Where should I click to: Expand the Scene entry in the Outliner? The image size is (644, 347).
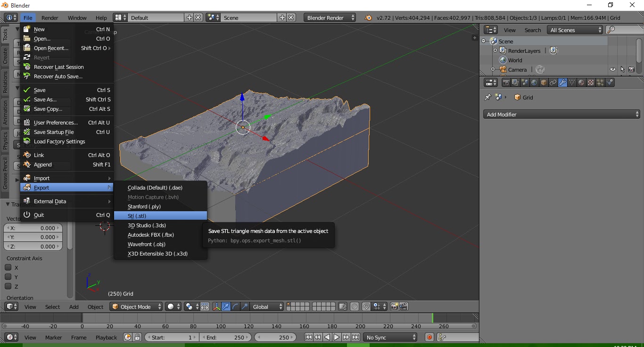tap(483, 41)
